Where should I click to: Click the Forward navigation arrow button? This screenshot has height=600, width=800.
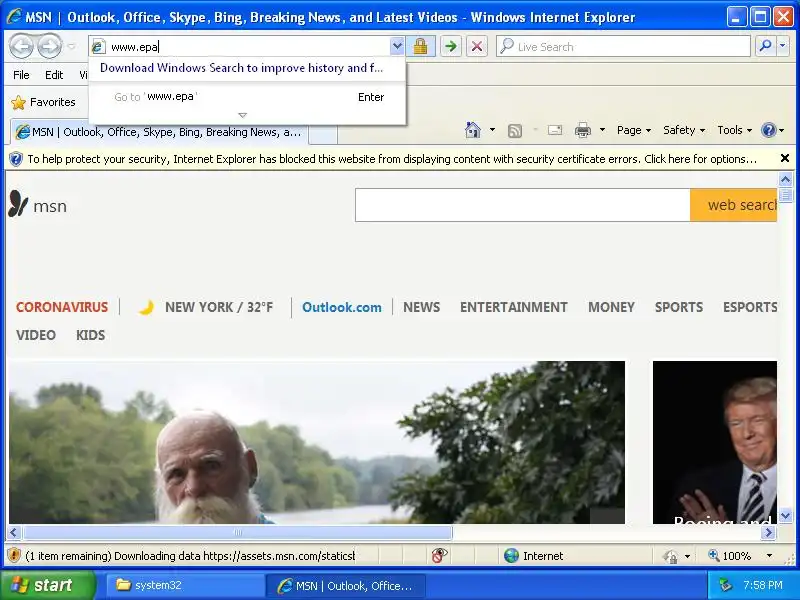pyautogui.click(x=49, y=46)
